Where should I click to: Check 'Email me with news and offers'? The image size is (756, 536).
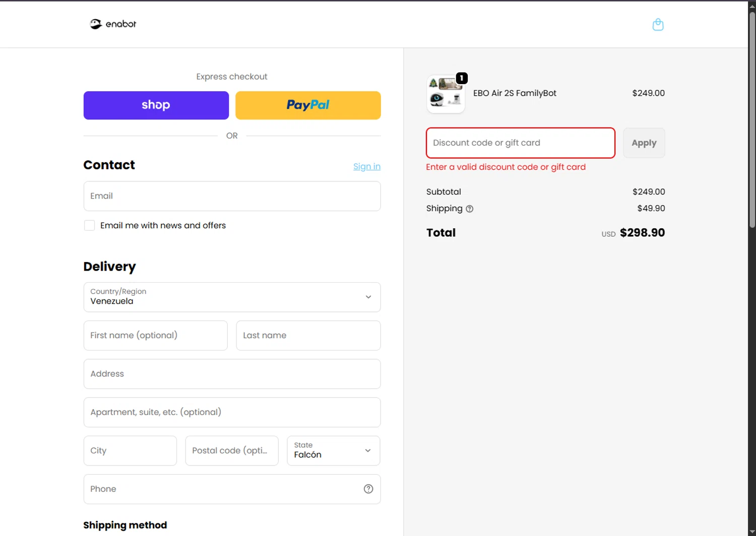[89, 225]
